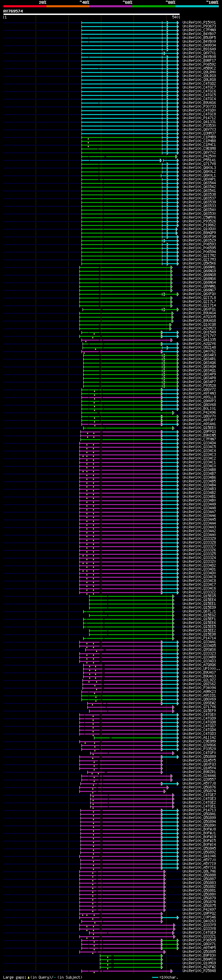222x980 pixels.
Task: Select hit label UniRef100_A5B9C2
Action: (199, 68)
